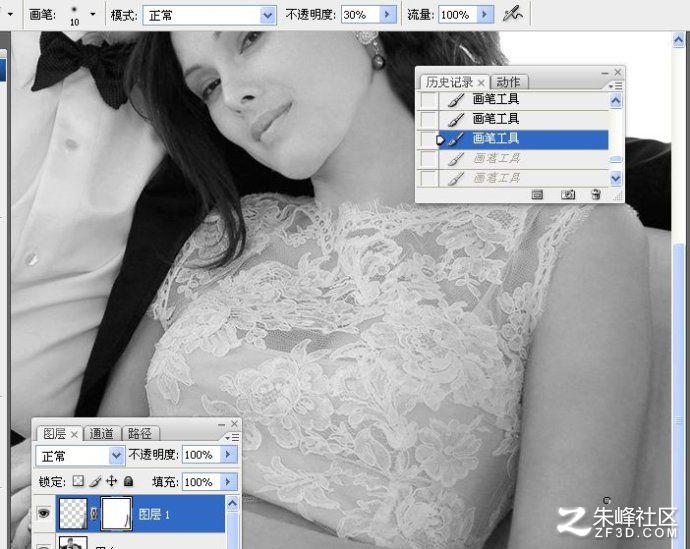Select the 图层 1 layer mask thumbnail
This screenshot has height=549, width=690.
(x=116, y=513)
